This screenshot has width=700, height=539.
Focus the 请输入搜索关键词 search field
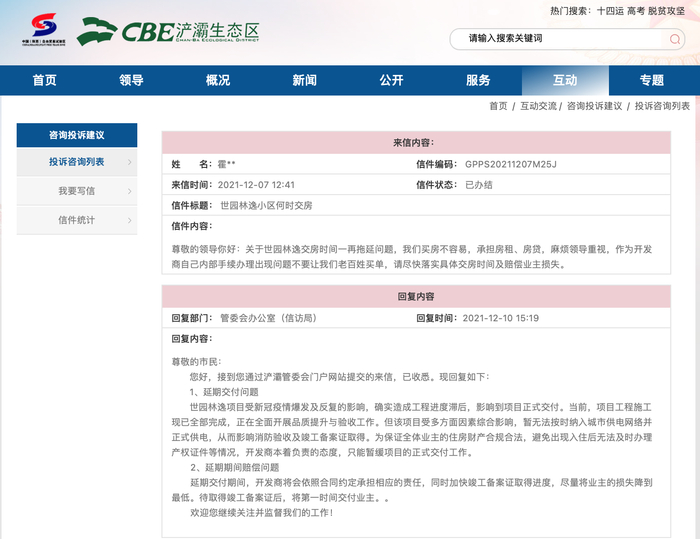click(x=567, y=39)
